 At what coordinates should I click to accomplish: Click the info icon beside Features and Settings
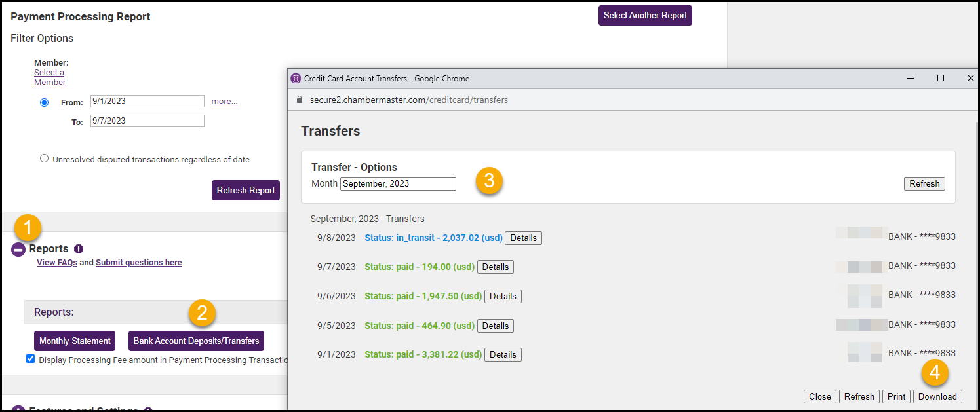click(x=147, y=409)
